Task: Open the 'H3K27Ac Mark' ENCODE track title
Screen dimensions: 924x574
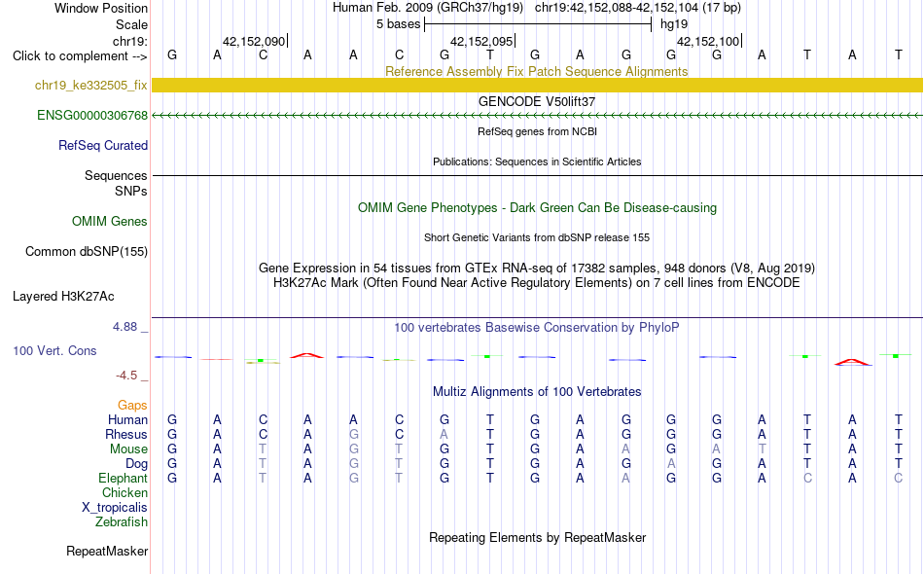Action: coord(537,283)
